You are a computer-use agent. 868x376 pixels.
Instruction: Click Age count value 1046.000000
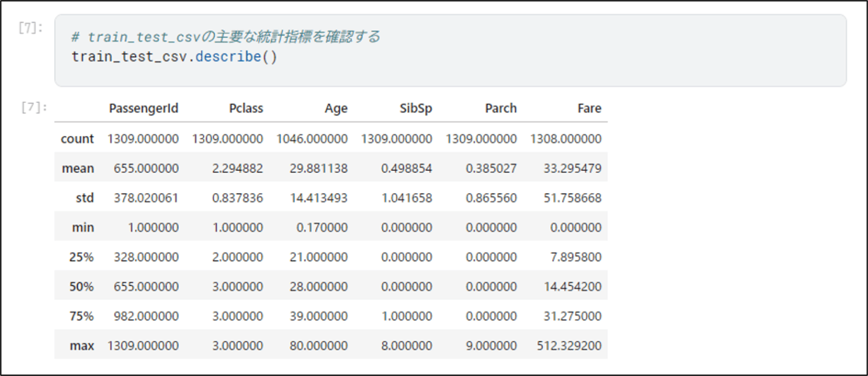(x=312, y=139)
